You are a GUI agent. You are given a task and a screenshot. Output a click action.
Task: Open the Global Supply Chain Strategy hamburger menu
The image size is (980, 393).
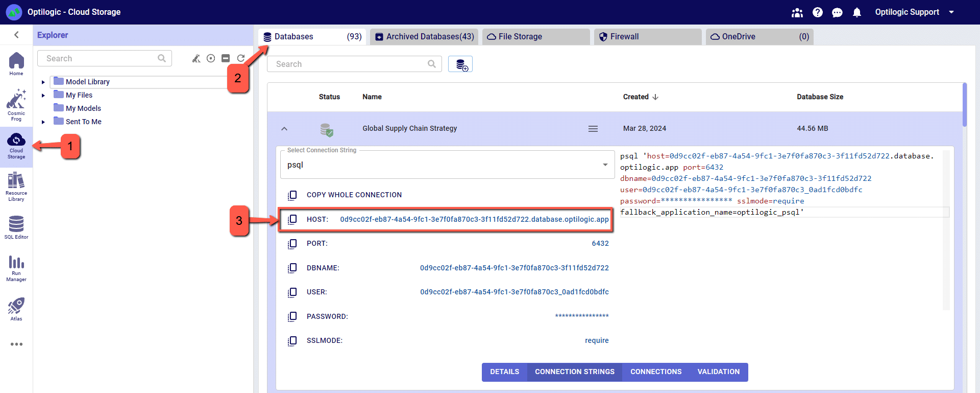(x=593, y=129)
